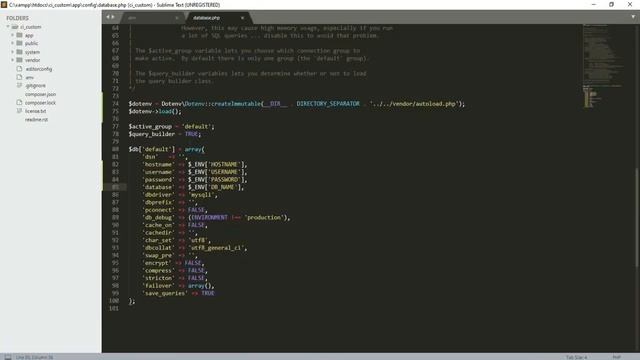Open the .gitignore file
This screenshot has width=640, height=360.
tap(36, 86)
